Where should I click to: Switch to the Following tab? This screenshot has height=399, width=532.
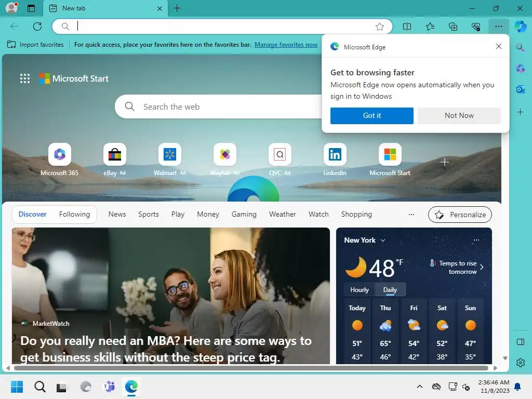click(75, 215)
